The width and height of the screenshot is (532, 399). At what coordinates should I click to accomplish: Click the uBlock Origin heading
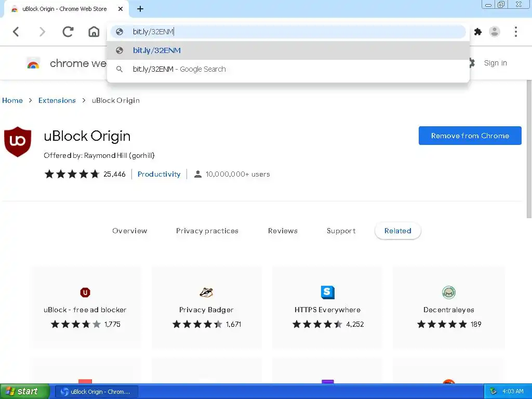(x=87, y=136)
